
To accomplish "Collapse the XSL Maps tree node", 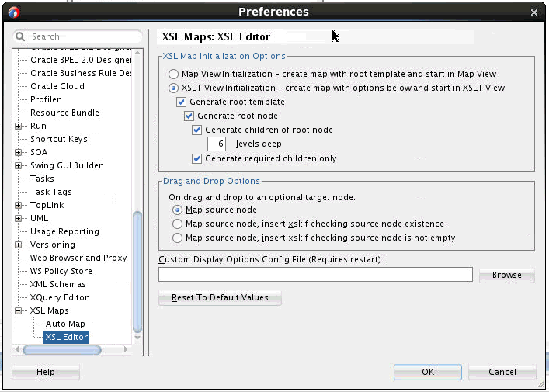I will pyautogui.click(x=18, y=310).
